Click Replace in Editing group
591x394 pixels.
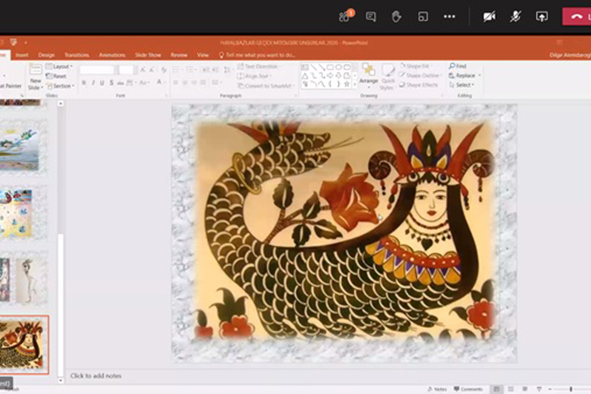(465, 75)
